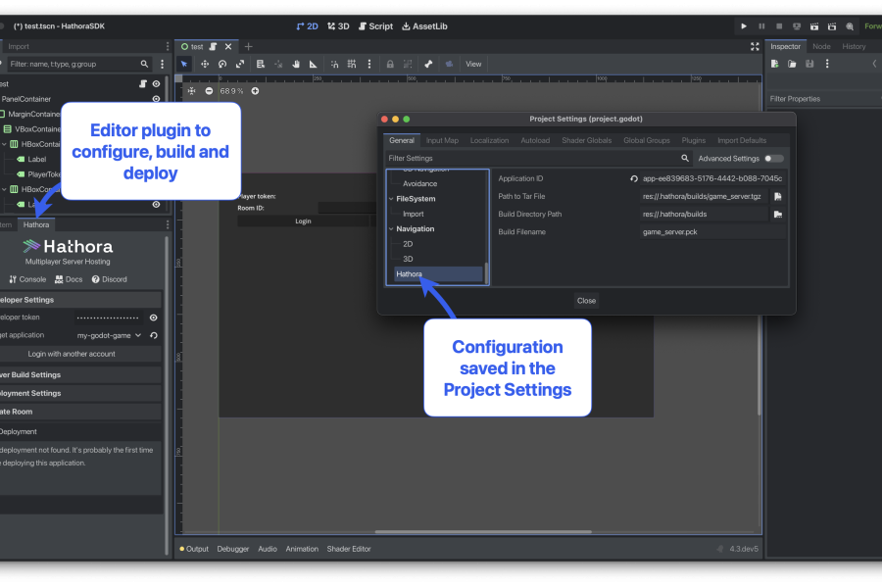
Task: Switch to the Node dock tab
Action: [x=821, y=47]
